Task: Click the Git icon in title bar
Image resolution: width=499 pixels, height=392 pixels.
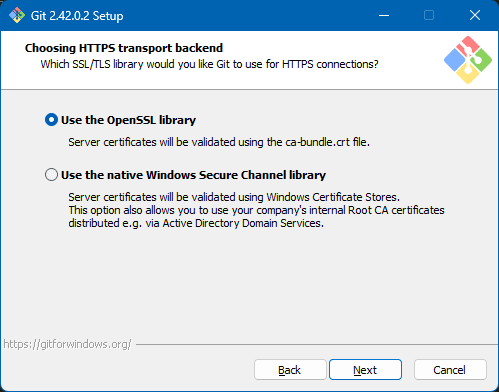Action: [x=17, y=15]
